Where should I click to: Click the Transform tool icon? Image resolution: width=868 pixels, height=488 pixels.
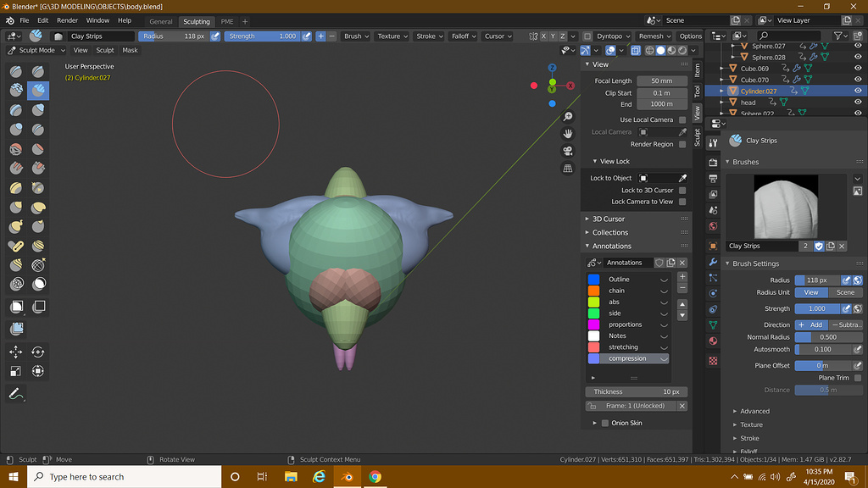point(38,371)
